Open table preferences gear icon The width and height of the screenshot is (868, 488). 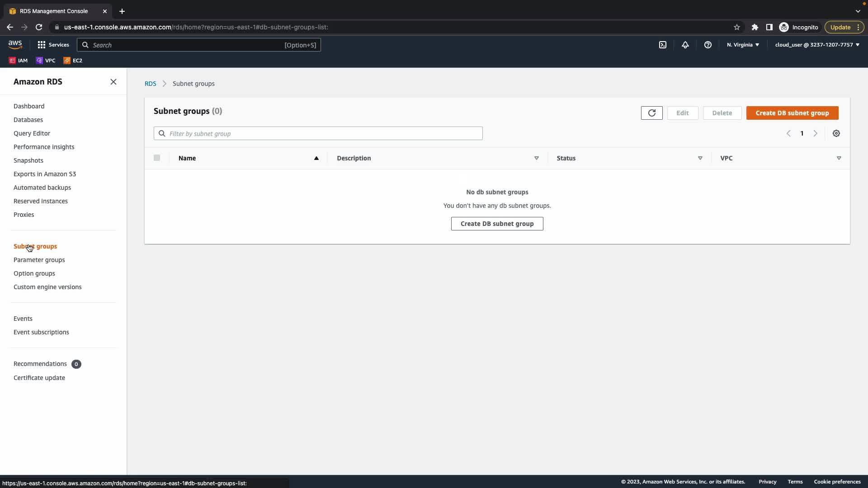(836, 133)
